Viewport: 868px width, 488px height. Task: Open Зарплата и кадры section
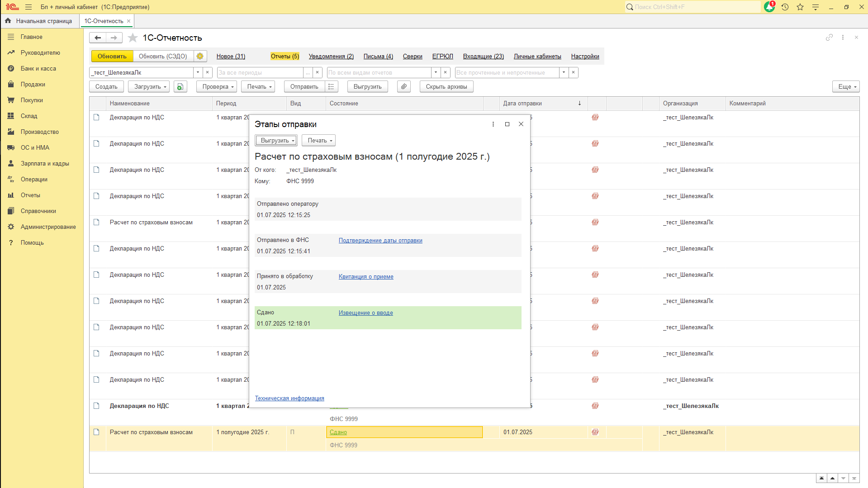click(x=45, y=164)
